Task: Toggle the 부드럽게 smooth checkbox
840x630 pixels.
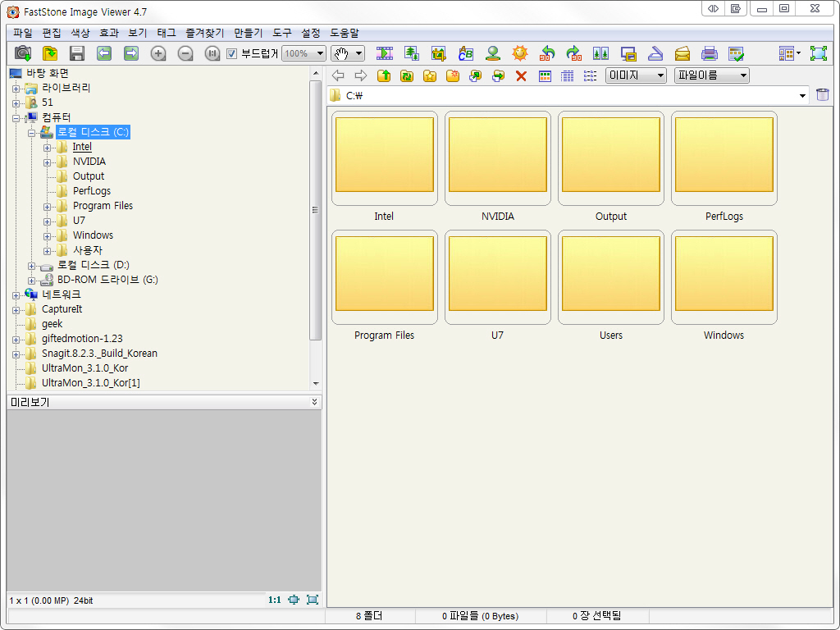Action: [231, 53]
